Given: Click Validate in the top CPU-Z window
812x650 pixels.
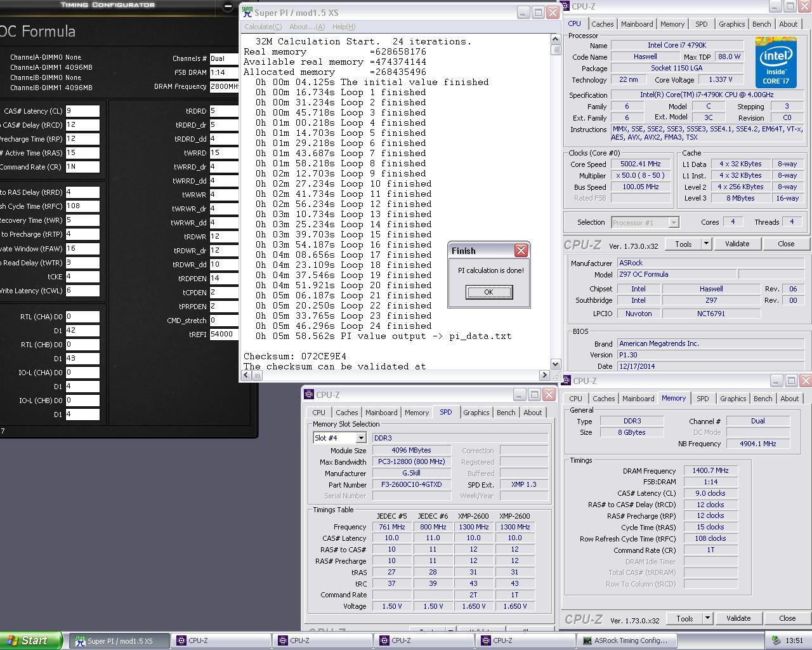Looking at the screenshot, I should coord(737,244).
